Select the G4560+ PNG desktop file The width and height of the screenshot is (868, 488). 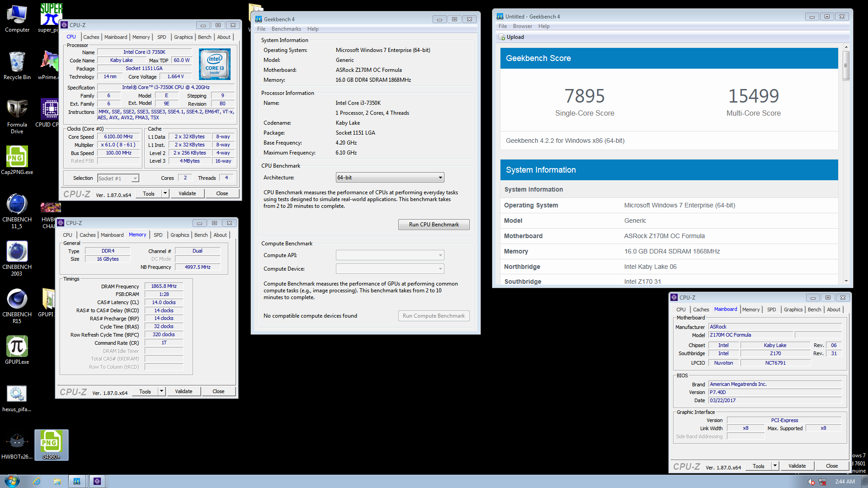point(52,445)
